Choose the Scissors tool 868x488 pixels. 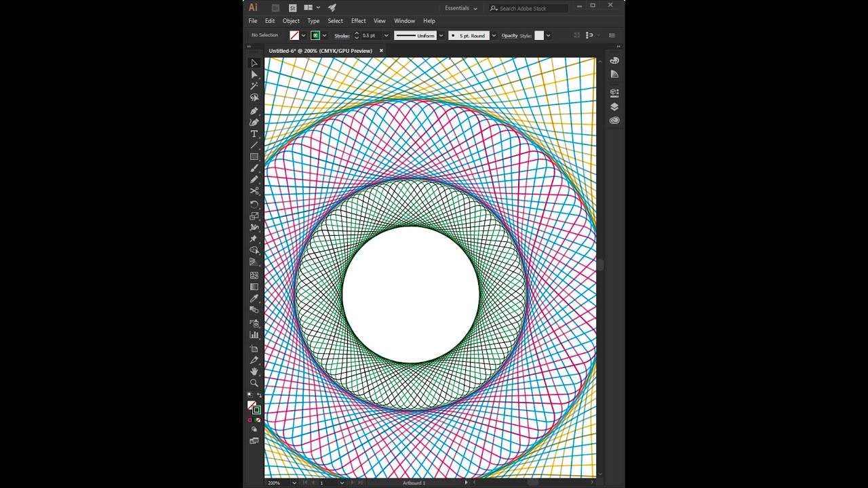[254, 191]
